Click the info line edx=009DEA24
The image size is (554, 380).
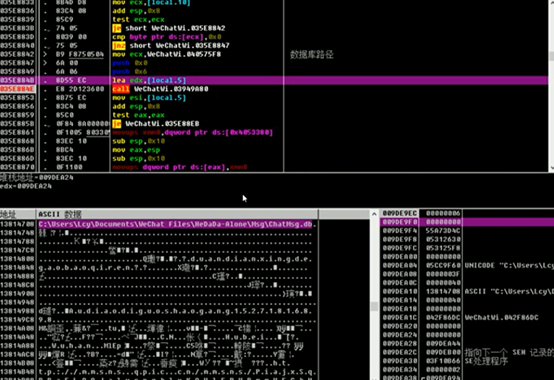pyautogui.click(x=26, y=186)
